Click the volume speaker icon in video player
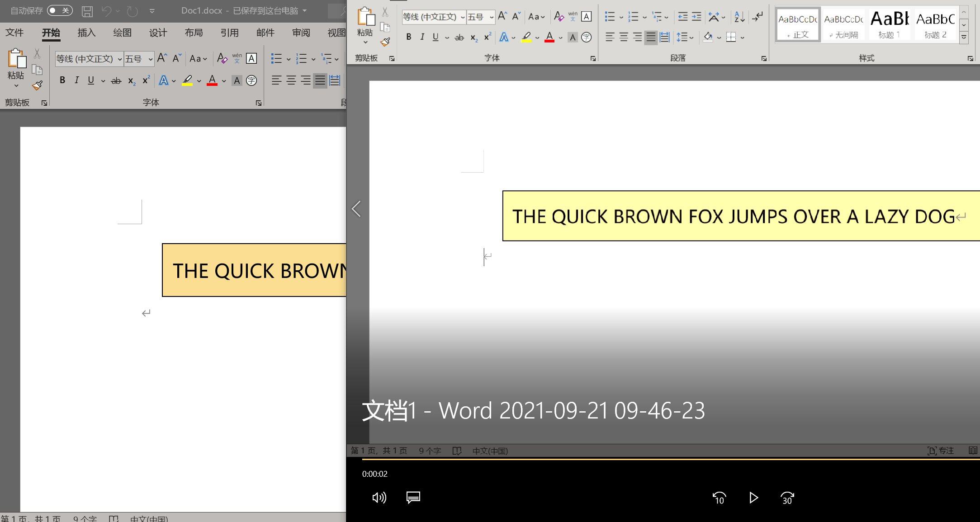This screenshot has width=980, height=522. click(x=379, y=498)
